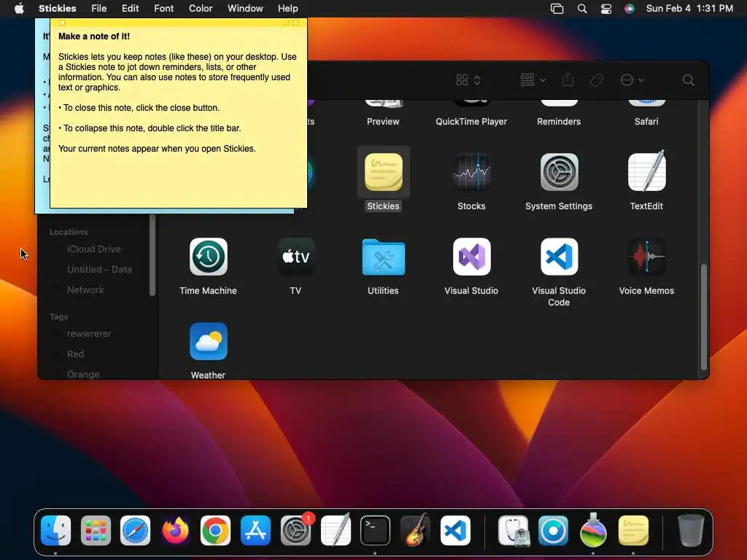The width and height of the screenshot is (747, 560).
Task: Open Stickies from the Dock
Action: (633, 531)
